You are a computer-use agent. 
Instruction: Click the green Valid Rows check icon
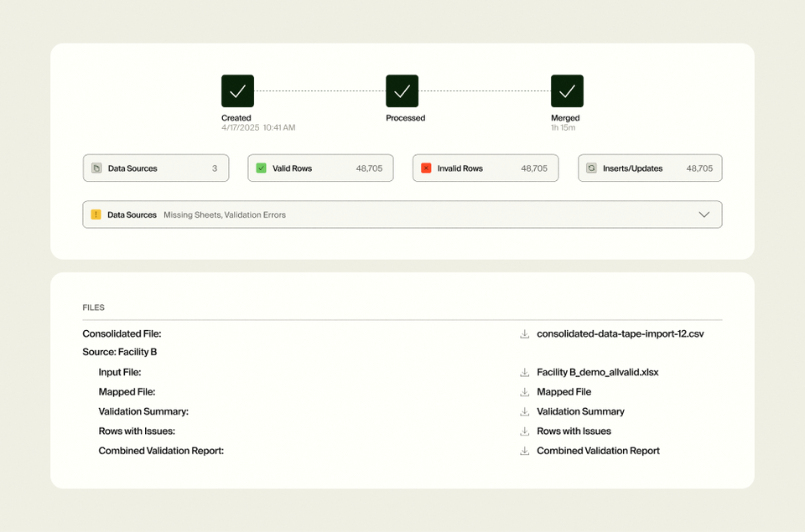pyautogui.click(x=262, y=168)
